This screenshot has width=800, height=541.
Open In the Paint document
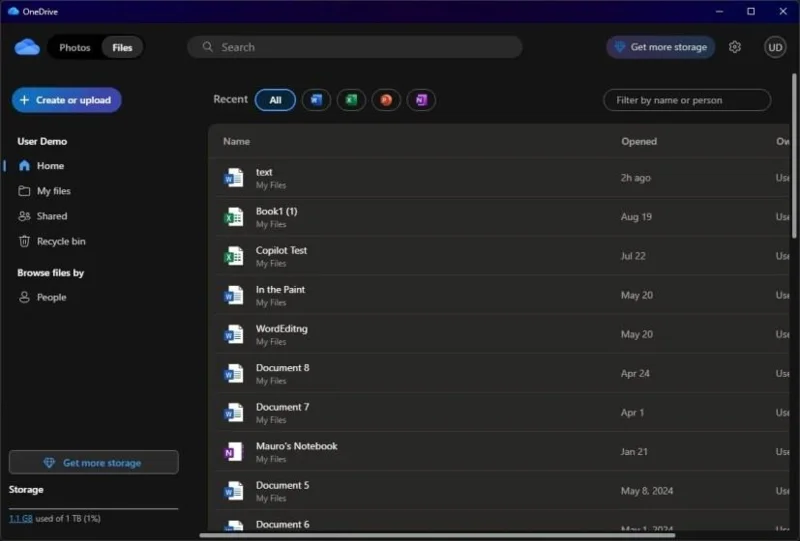pyautogui.click(x=280, y=289)
